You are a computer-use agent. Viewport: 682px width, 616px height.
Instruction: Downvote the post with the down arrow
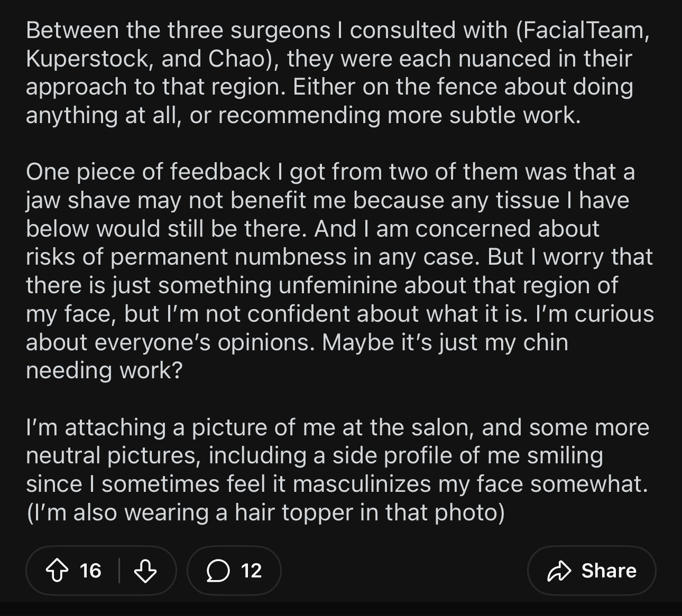[145, 571]
